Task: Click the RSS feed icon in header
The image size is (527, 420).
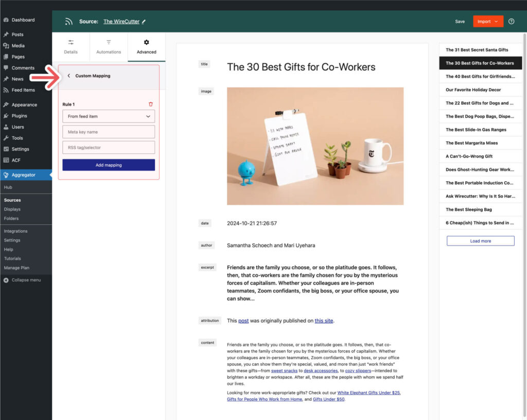Action: click(68, 22)
